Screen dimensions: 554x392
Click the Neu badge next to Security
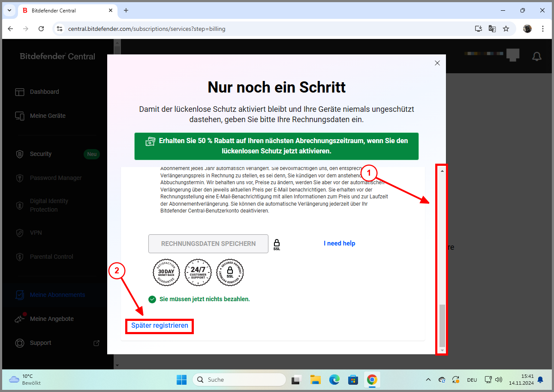point(92,154)
